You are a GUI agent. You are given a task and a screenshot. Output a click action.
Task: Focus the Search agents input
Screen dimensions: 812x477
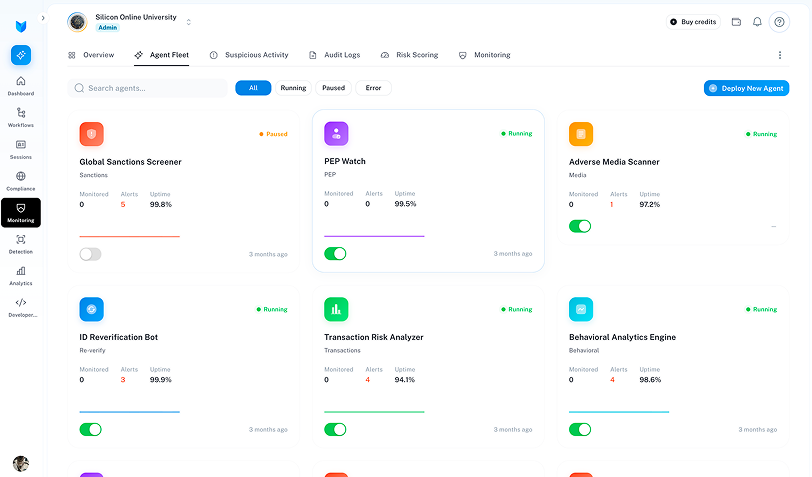148,88
